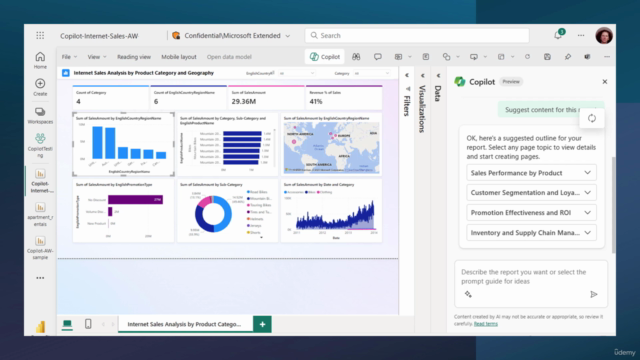The height and width of the screenshot is (360, 640).
Task: Open header more options ellipsis
Action: coord(581,36)
